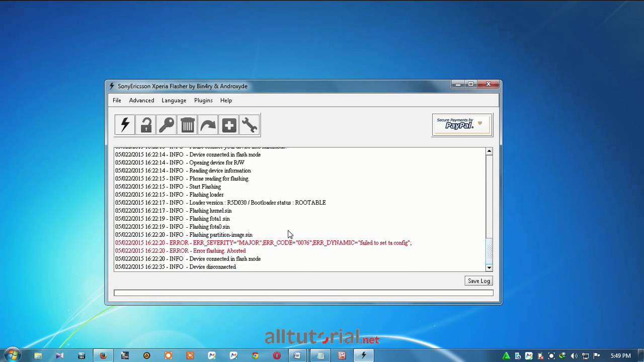Click the Save Log button

478,281
